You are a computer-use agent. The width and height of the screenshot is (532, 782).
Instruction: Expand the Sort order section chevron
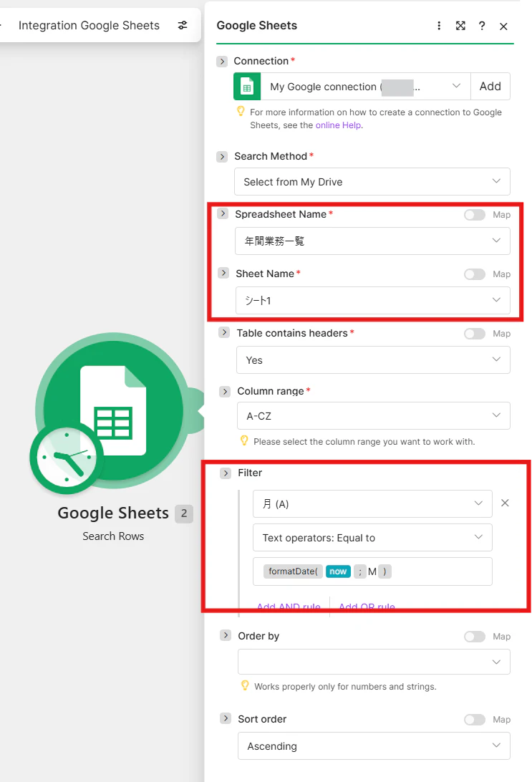226,719
